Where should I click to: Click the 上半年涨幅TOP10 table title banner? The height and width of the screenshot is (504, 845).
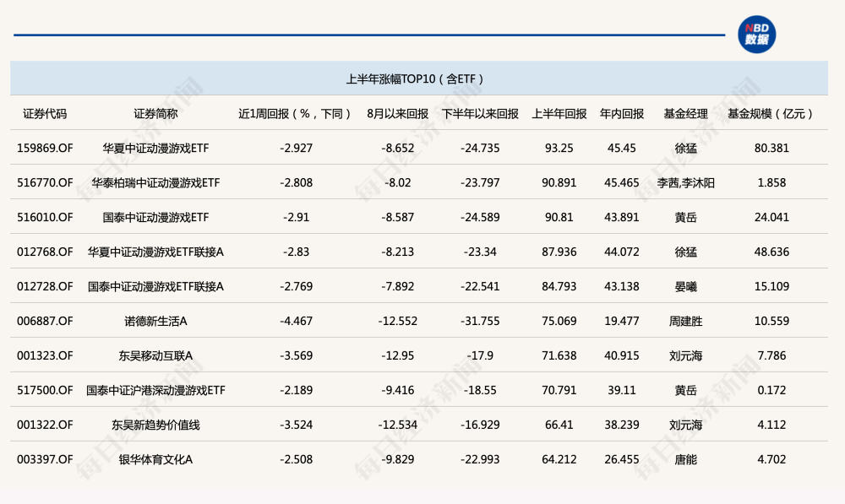coord(419,79)
